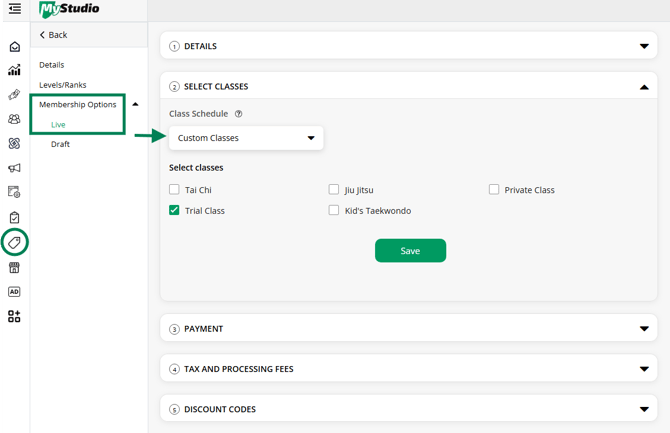The height and width of the screenshot is (433, 670).
Task: Open Levels/Ranks in the side menu
Action: [63, 85]
